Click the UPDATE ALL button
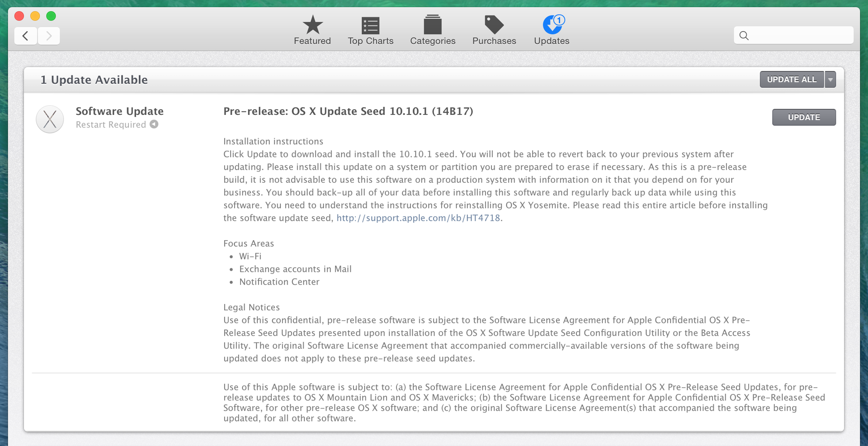The image size is (868, 446). pos(792,80)
